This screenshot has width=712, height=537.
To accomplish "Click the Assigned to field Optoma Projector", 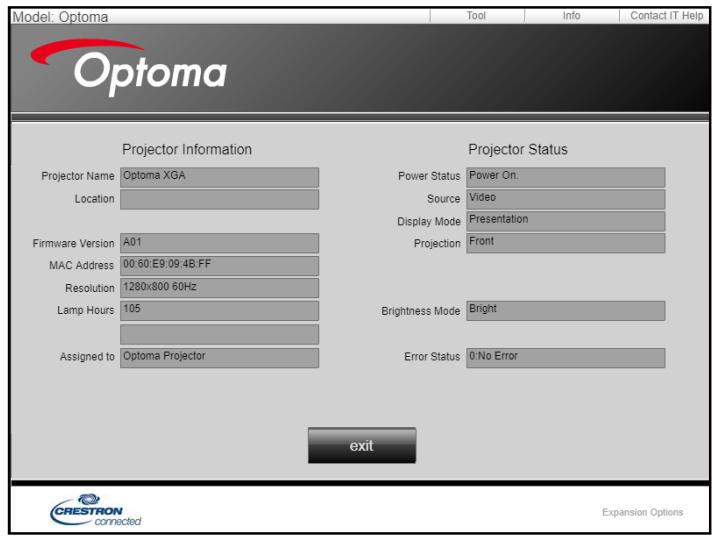I will 219,358.
